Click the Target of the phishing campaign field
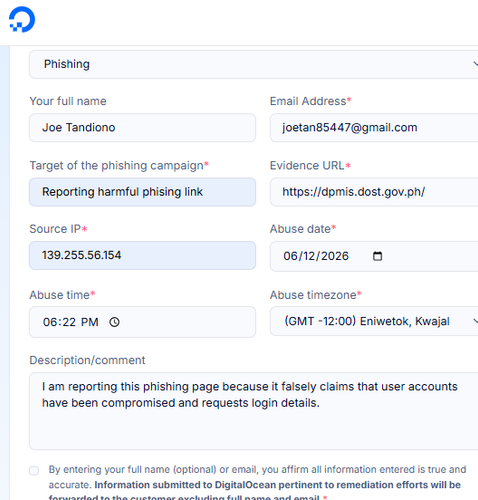Image resolution: width=478 pixels, height=500 pixels. 143,192
